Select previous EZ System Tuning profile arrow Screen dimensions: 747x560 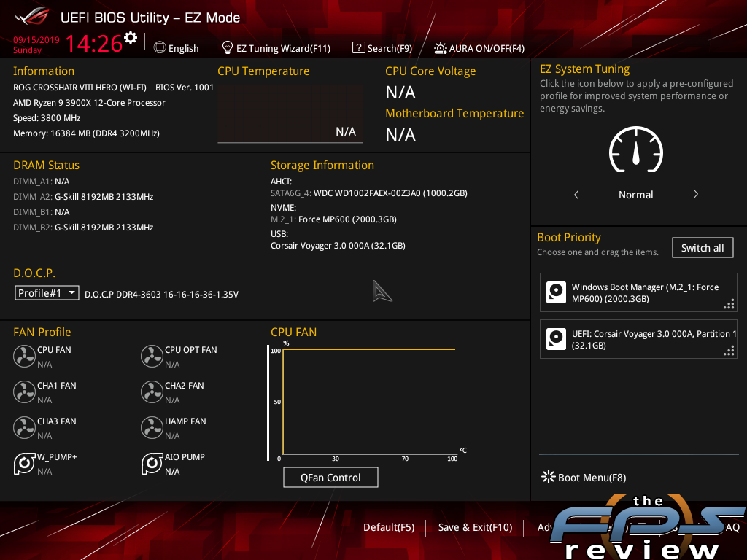576,194
